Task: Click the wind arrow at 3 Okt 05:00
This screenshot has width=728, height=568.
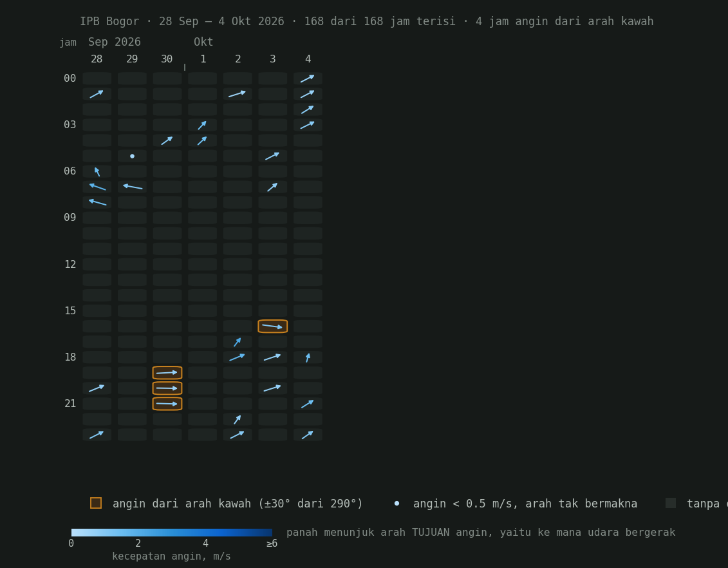Action: (x=272, y=156)
